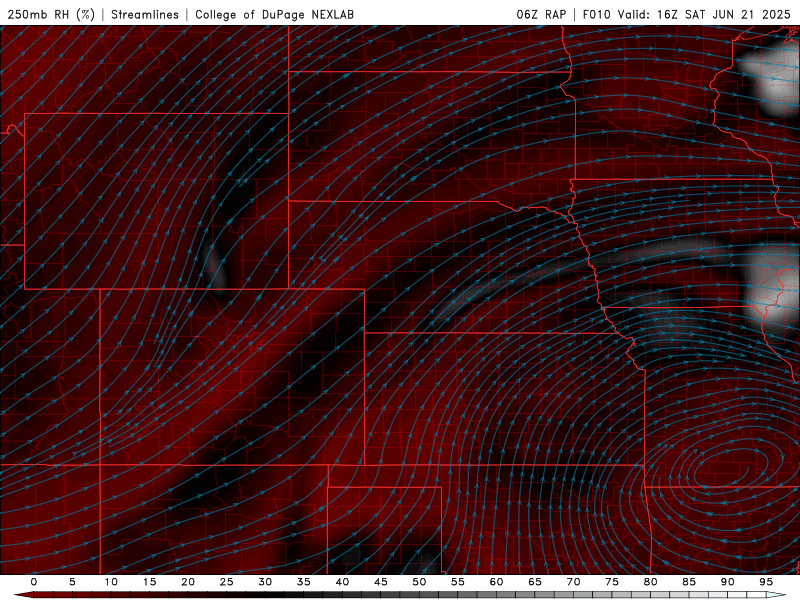
Task: Click the "70" label on the color scale
Action: click(x=573, y=582)
